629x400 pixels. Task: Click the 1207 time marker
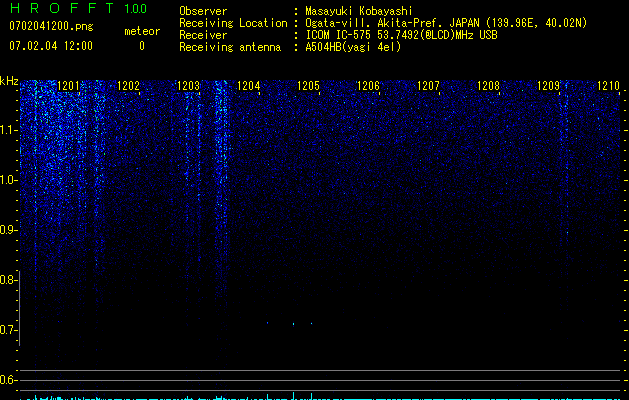(x=428, y=86)
